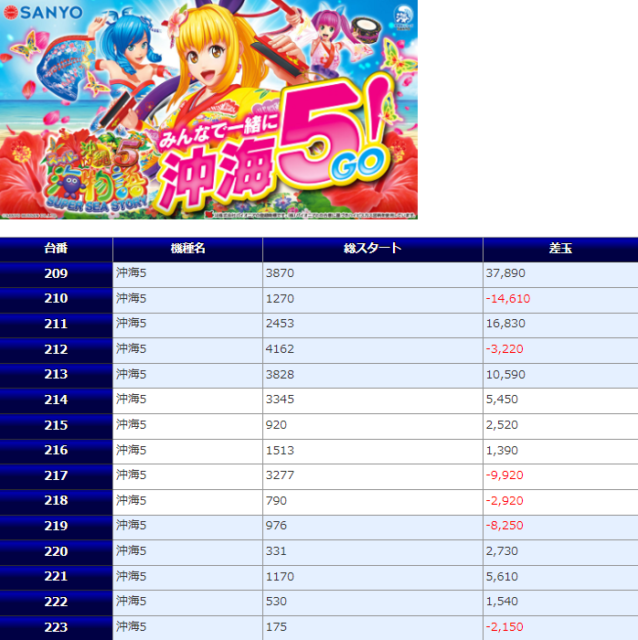Click total start value 4162

[x=280, y=349]
